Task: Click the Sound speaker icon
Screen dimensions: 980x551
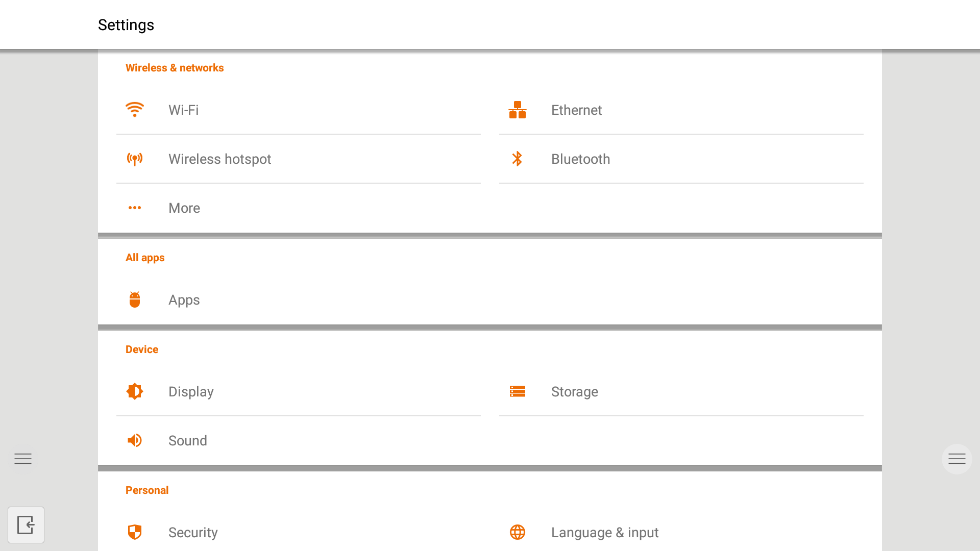Action: 135,440
